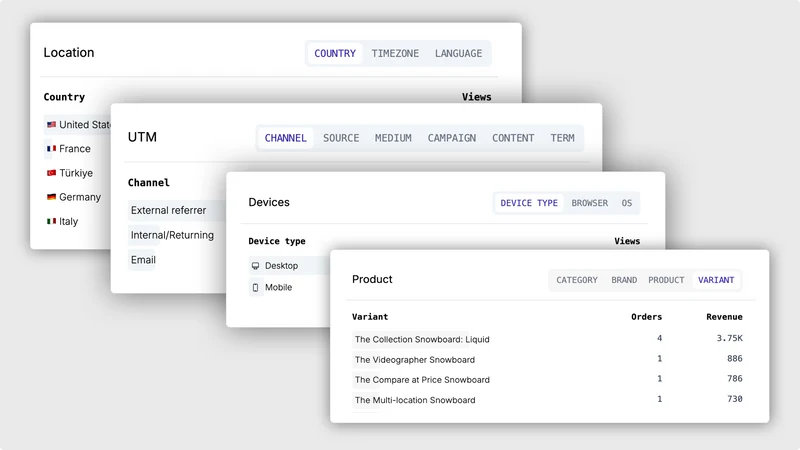Click the 786 revenue value

[735, 379]
